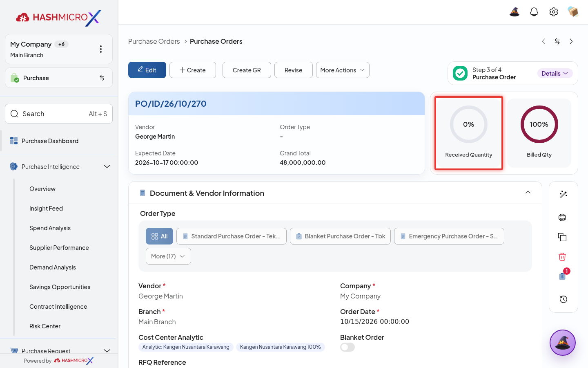Select the Standard Purchase Order type chip

pos(232,236)
